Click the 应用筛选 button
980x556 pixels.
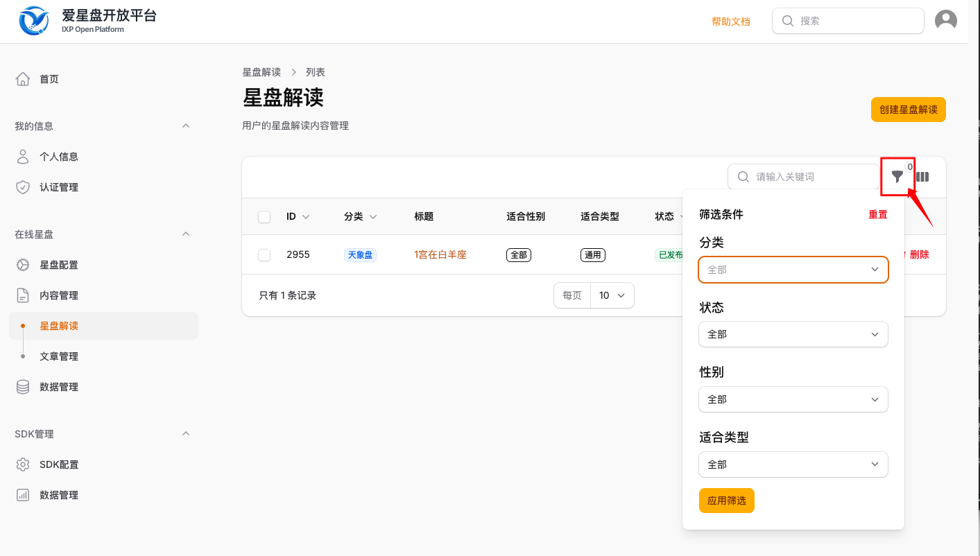(726, 501)
